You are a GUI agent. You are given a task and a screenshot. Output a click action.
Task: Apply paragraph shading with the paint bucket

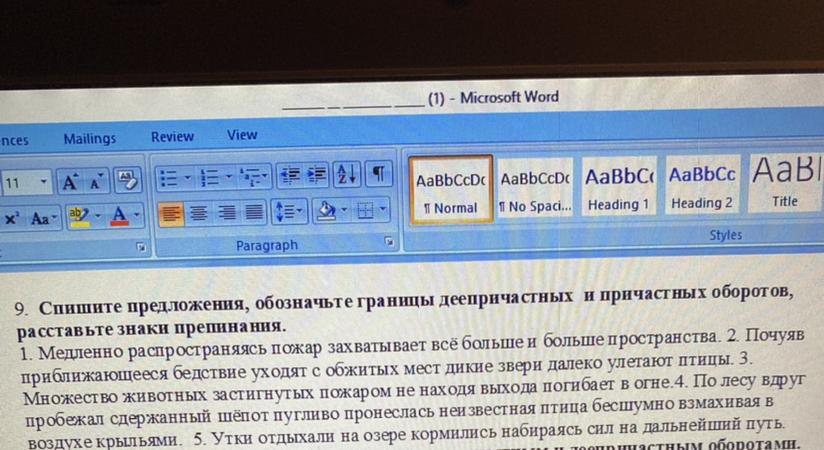coord(326,211)
